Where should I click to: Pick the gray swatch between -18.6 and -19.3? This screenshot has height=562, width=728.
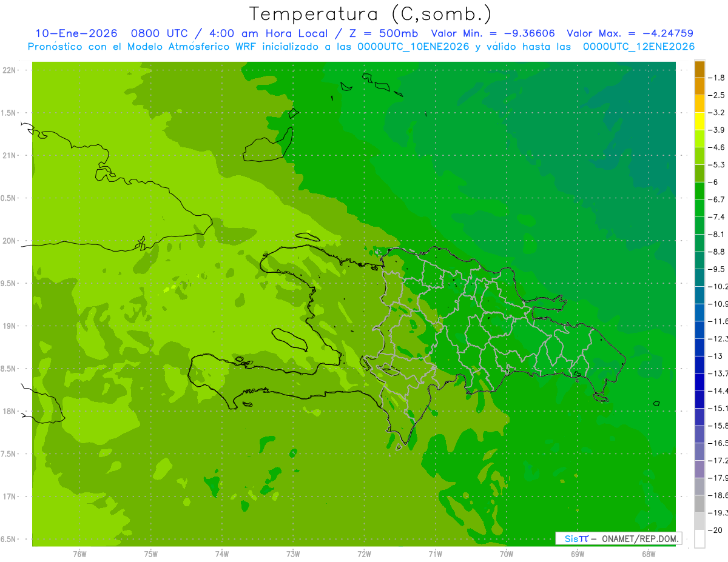click(x=699, y=504)
